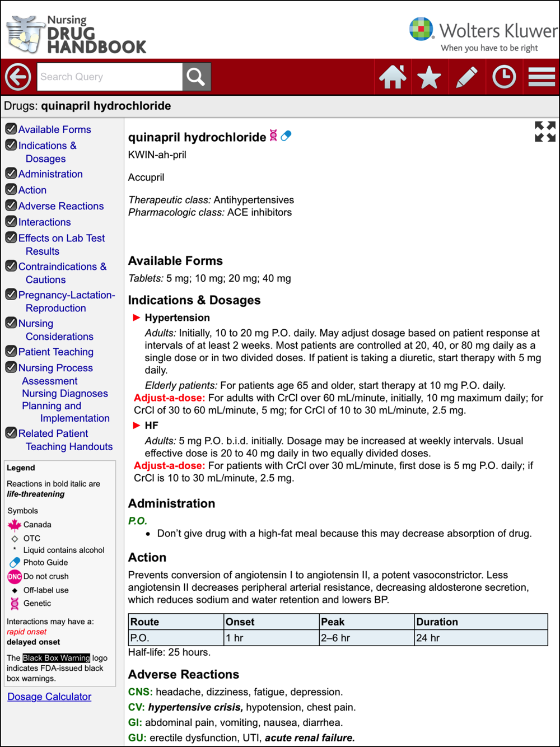560x747 pixels.
Task: Go to the Action section link
Action: 32,190
